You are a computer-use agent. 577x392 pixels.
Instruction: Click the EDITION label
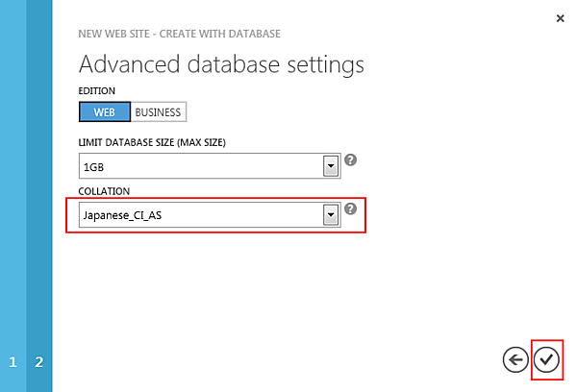[x=94, y=89]
